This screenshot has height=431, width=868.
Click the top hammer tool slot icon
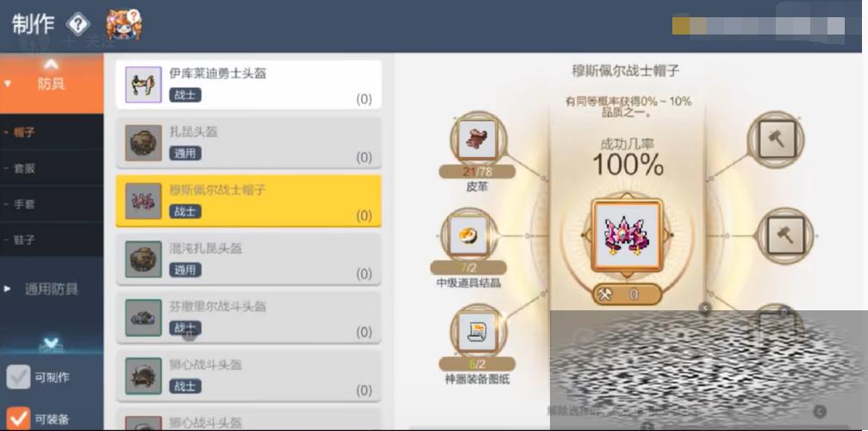click(x=777, y=138)
